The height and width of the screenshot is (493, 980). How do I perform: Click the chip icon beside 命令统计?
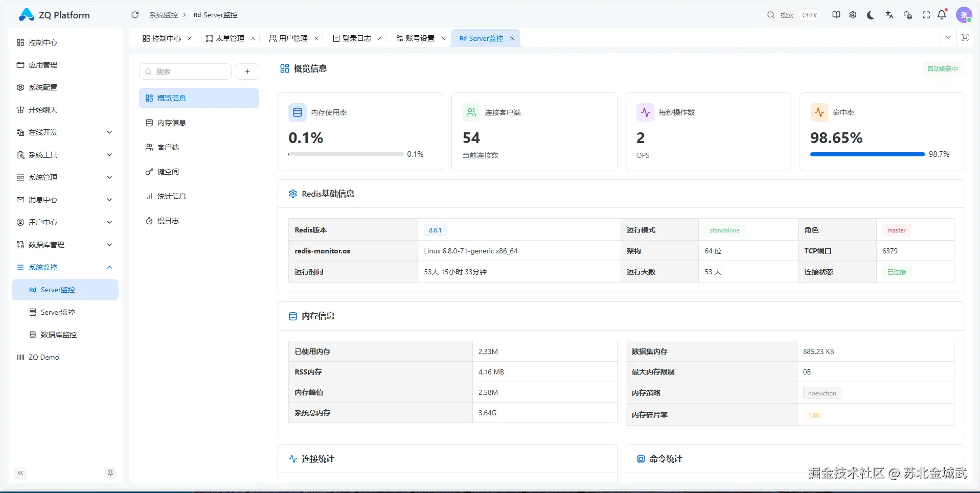pyautogui.click(x=641, y=459)
